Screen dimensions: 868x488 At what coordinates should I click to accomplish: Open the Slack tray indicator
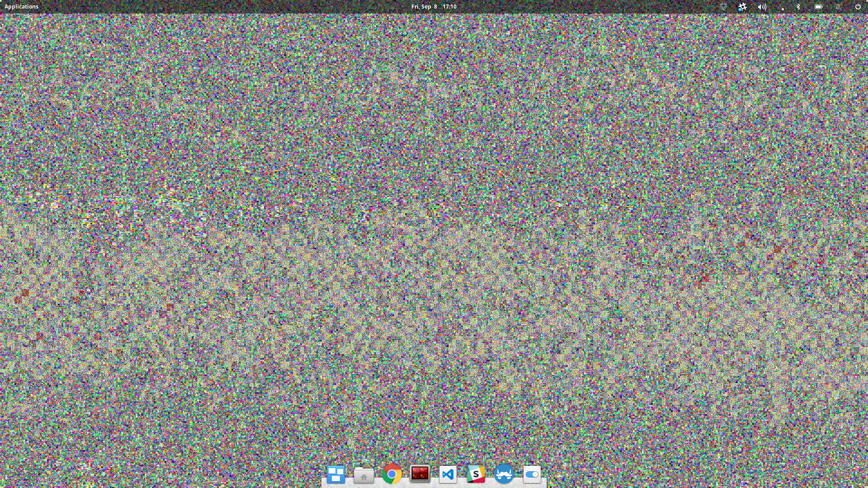point(742,7)
